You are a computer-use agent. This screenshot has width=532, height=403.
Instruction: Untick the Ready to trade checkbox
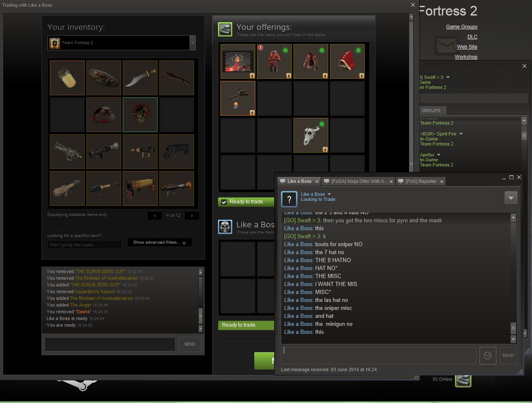[x=224, y=202]
